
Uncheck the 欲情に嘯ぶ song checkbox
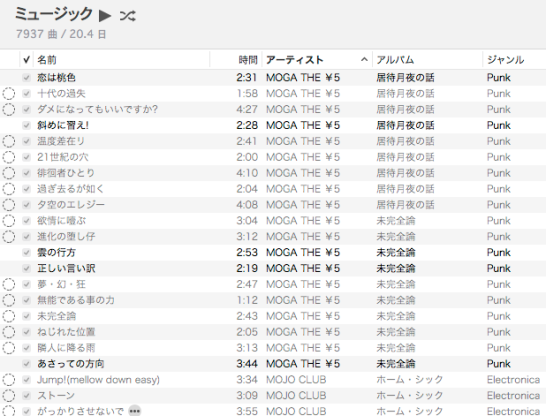click(26, 221)
